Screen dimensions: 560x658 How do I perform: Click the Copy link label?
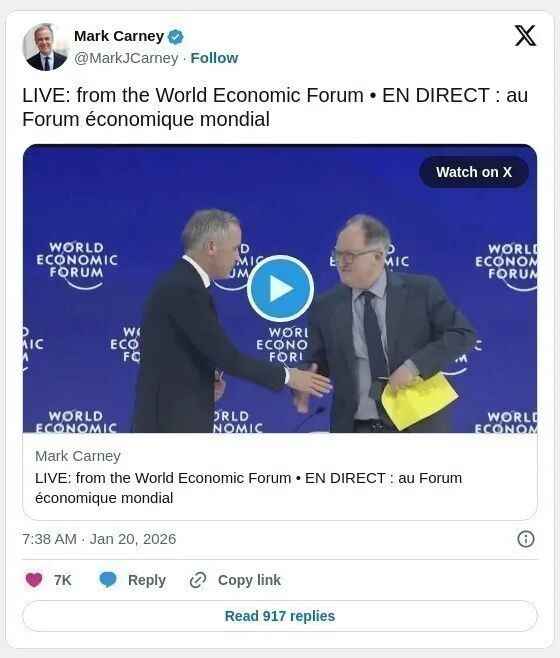click(x=249, y=580)
